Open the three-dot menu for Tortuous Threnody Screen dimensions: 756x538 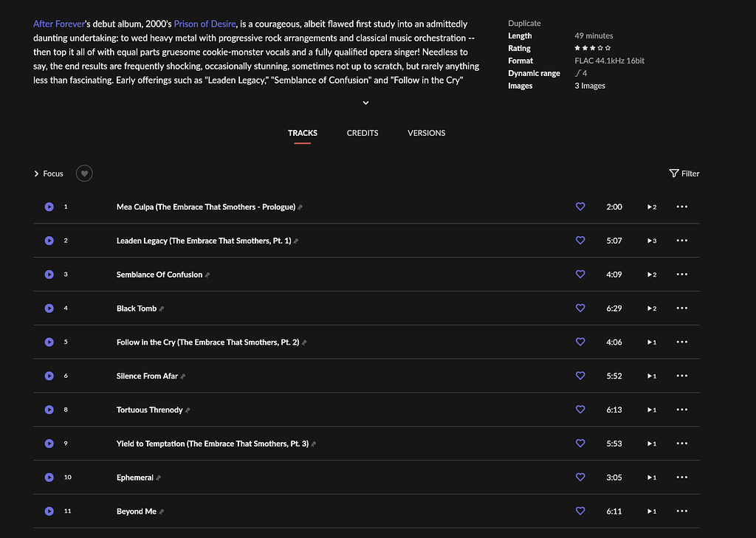pos(681,410)
